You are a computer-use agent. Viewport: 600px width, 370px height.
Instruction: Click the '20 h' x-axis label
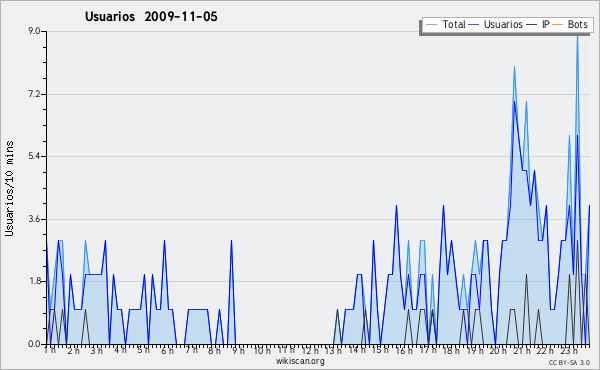[x=498, y=350]
